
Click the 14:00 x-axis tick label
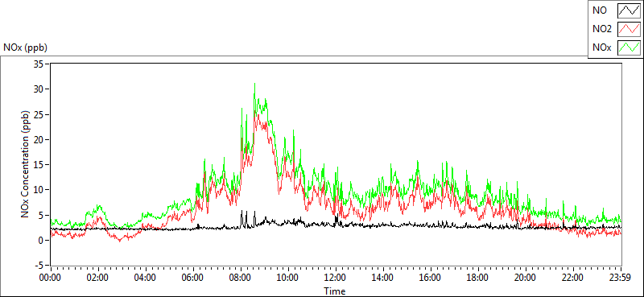[x=383, y=278]
